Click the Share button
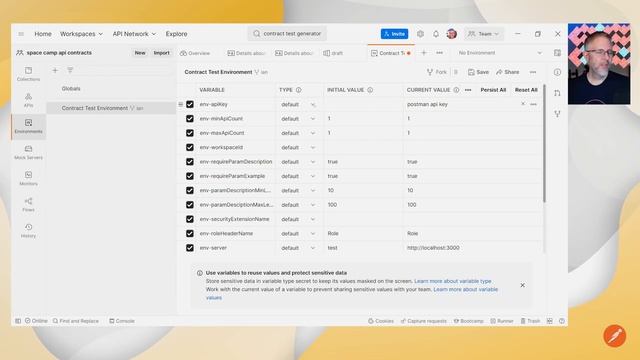 (508, 72)
